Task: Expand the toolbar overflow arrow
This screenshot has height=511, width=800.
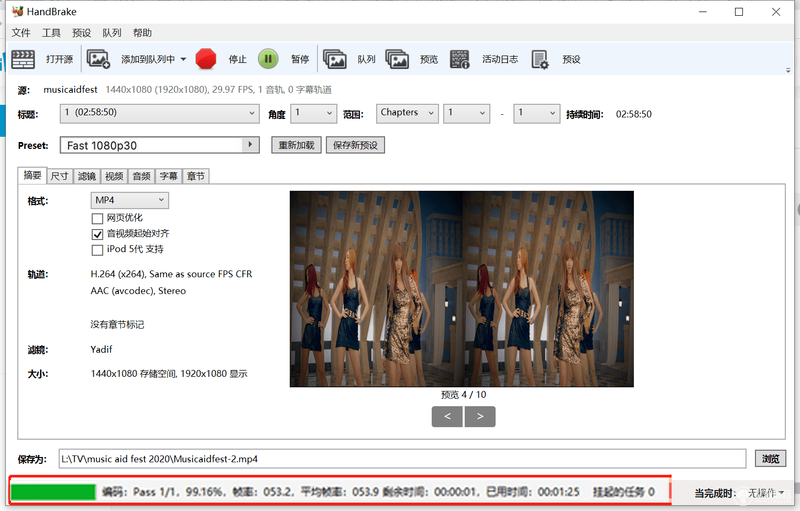Action: (788, 70)
